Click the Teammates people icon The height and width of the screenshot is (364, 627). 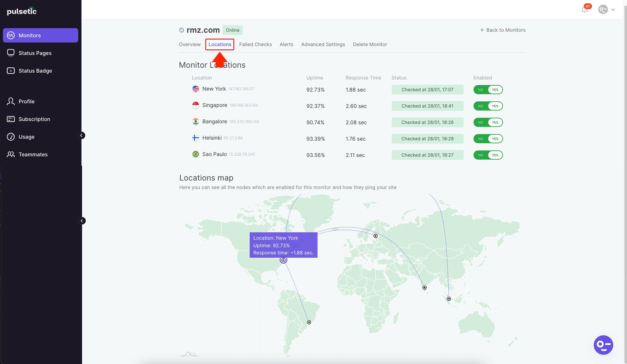point(11,154)
